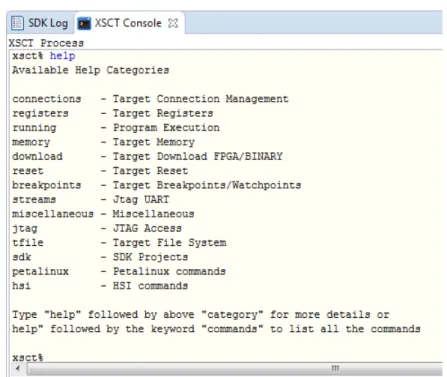Click the 'hsi' category entry
Screen dimensions: 447x377
[x=21, y=286]
